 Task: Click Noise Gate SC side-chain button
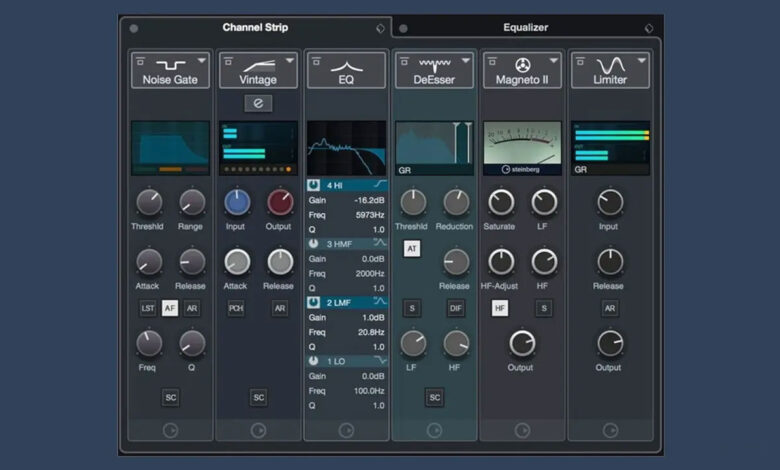171,397
